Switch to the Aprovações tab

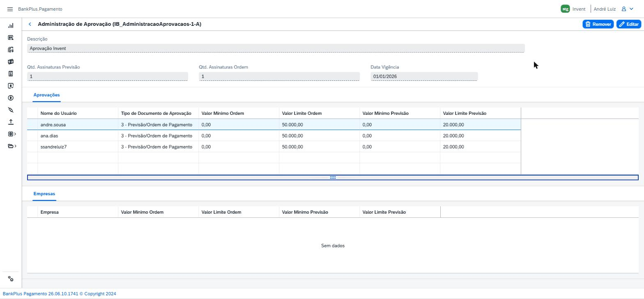47,95
